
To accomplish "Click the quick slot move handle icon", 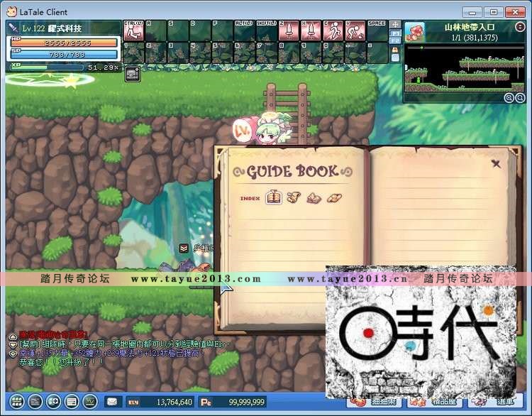I will click(395, 24).
